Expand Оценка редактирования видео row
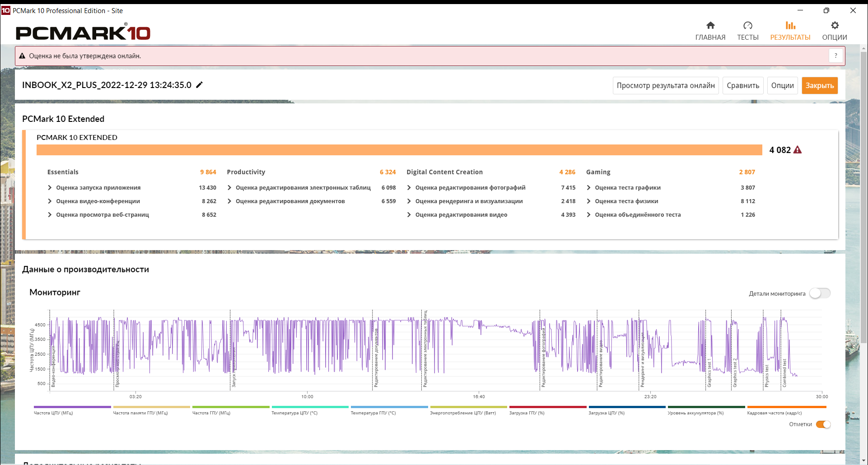This screenshot has height=465, width=868. pyautogui.click(x=491, y=215)
